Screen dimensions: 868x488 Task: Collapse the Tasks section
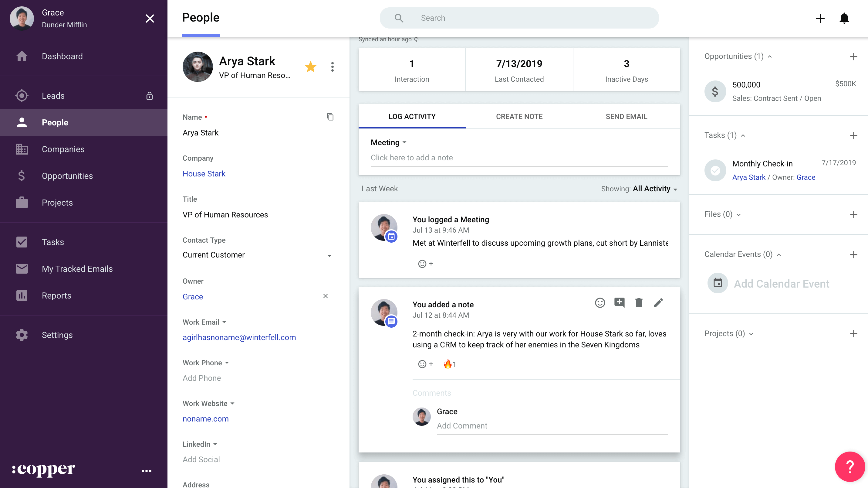pyautogui.click(x=743, y=135)
